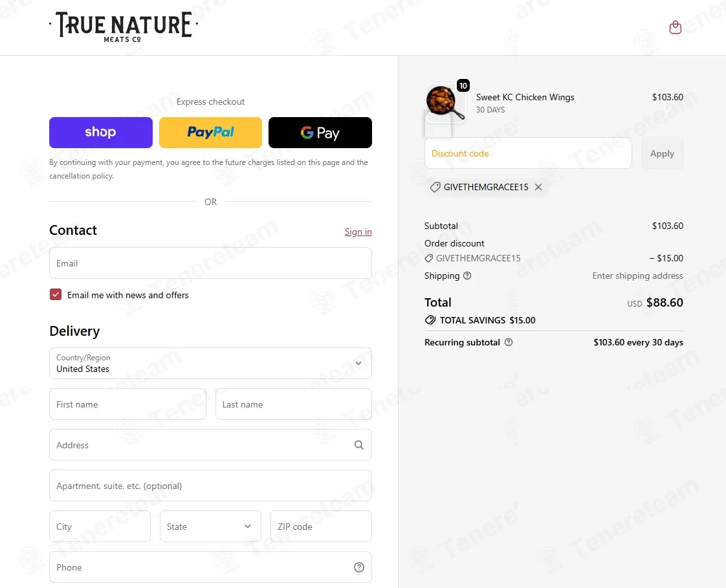The height and width of the screenshot is (588, 726).
Task: Click the Apartment, suite, etc. field
Action: tap(210, 486)
